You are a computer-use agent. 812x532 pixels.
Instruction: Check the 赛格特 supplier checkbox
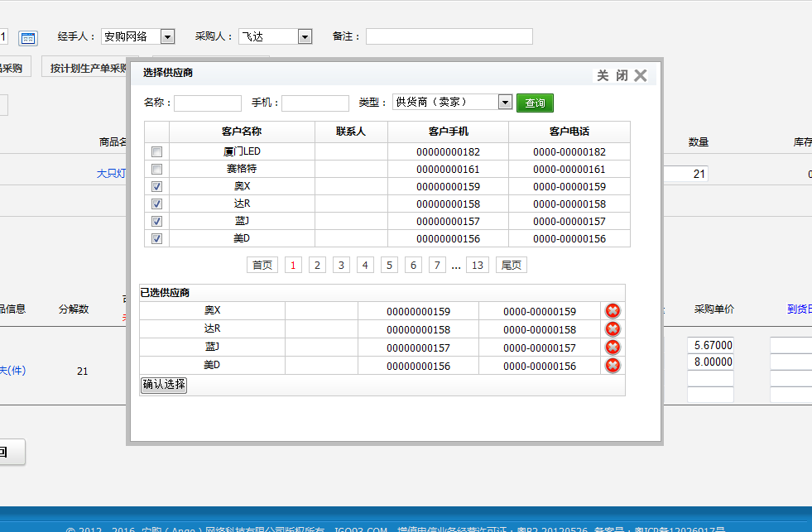(x=156, y=170)
